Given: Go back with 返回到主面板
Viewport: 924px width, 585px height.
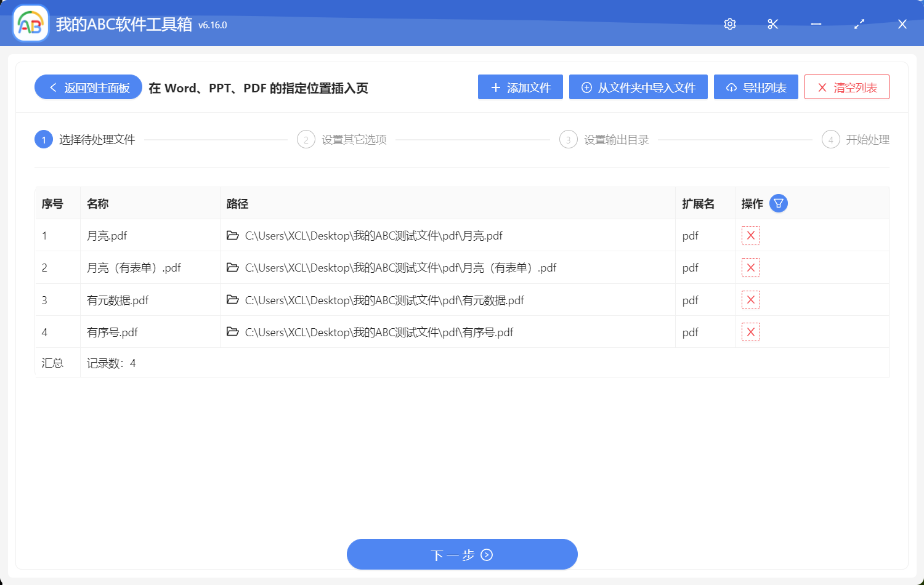Looking at the screenshot, I should coord(88,87).
